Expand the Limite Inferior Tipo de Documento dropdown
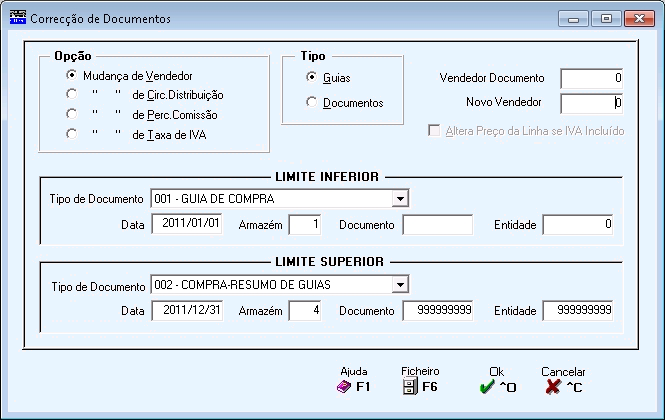Screen dimensions: 665x420 coord(400,199)
